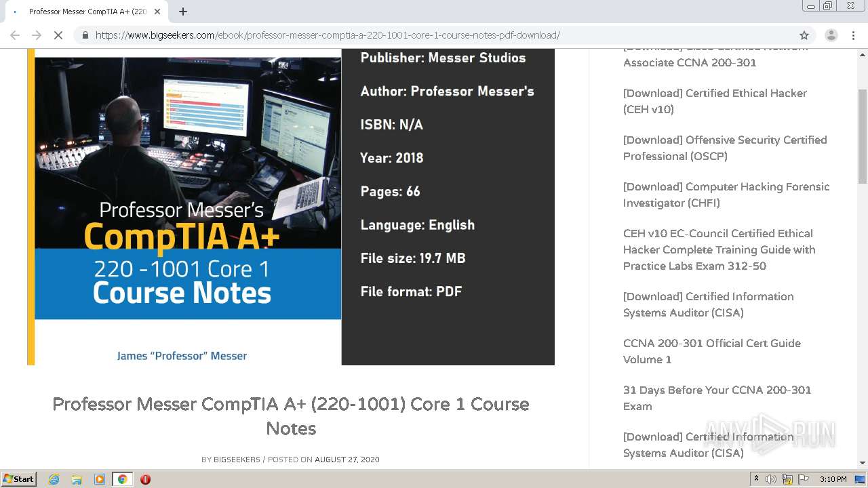Open Offensive Security Certified Professional (OSCP) link

pyautogui.click(x=725, y=148)
